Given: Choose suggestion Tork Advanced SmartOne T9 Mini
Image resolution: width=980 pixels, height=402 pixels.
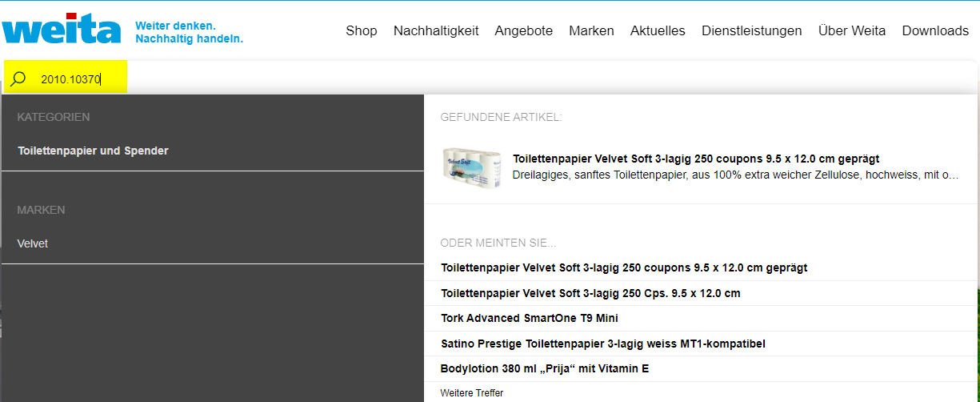Looking at the screenshot, I should pos(529,318).
